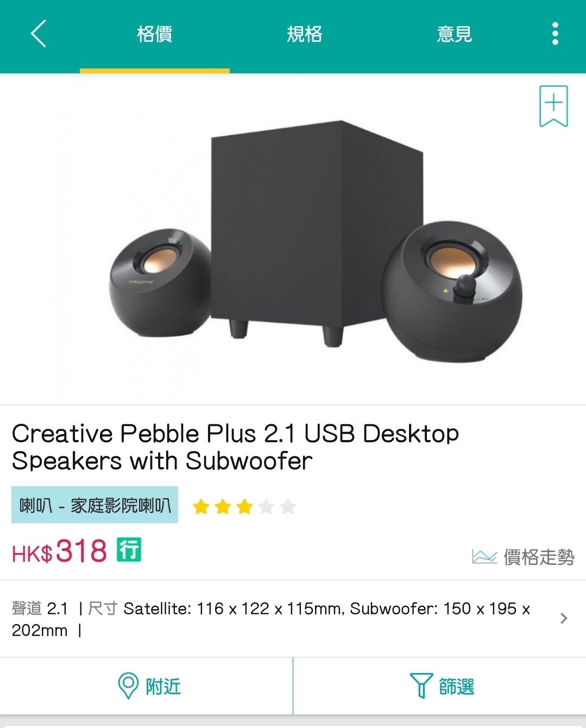This screenshot has height=728, width=586.
Task: Bookmark this product with the plus icon
Action: pos(553,106)
